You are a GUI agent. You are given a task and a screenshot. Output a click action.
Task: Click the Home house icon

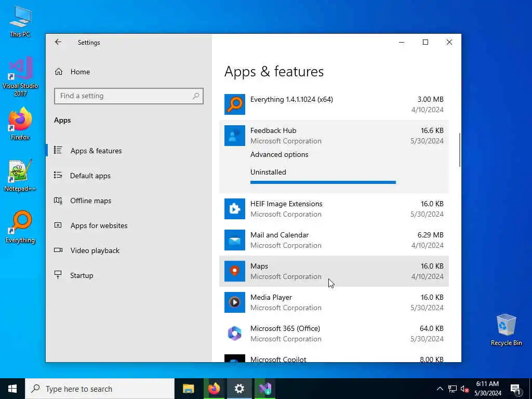click(x=58, y=72)
